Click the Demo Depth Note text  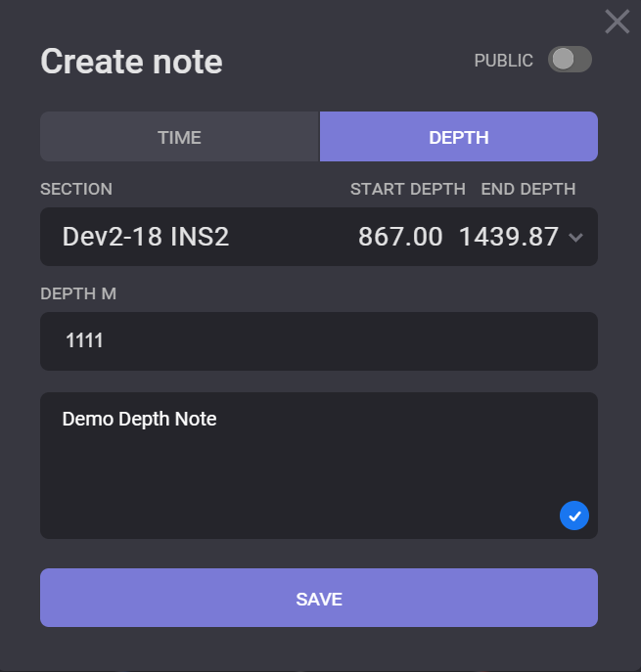139,420
